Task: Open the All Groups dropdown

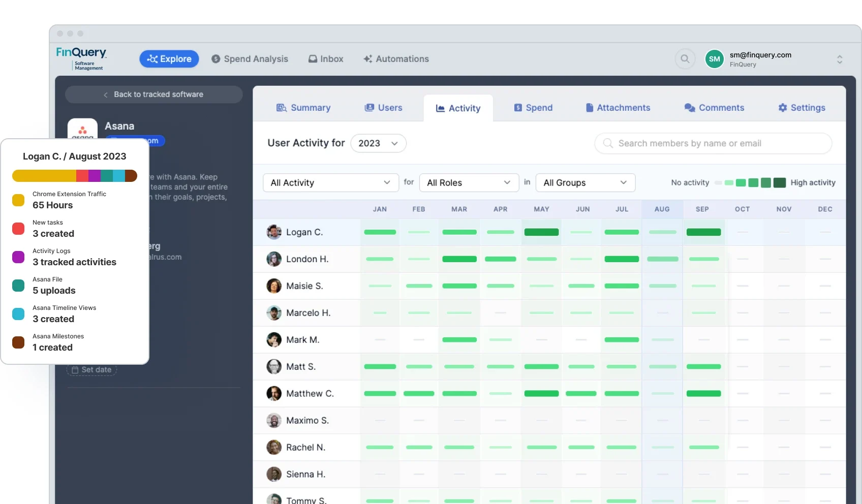Action: pyautogui.click(x=586, y=182)
